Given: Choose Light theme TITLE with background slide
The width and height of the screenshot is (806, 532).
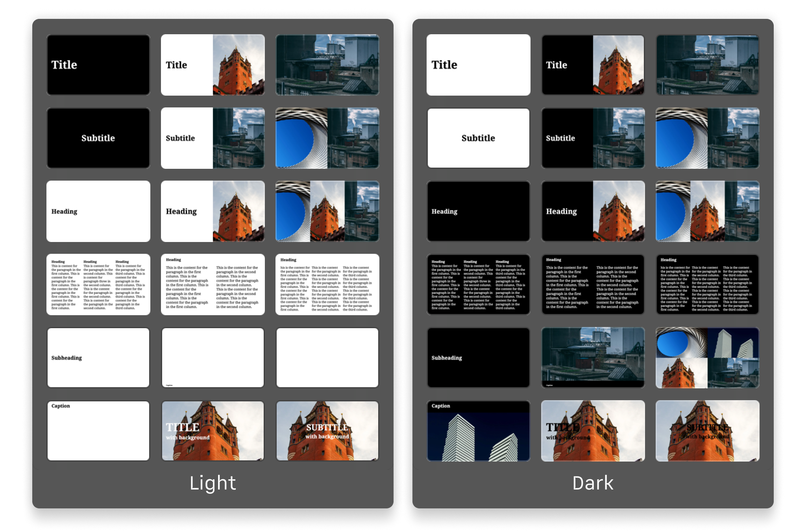Looking at the screenshot, I should pyautogui.click(x=213, y=431).
